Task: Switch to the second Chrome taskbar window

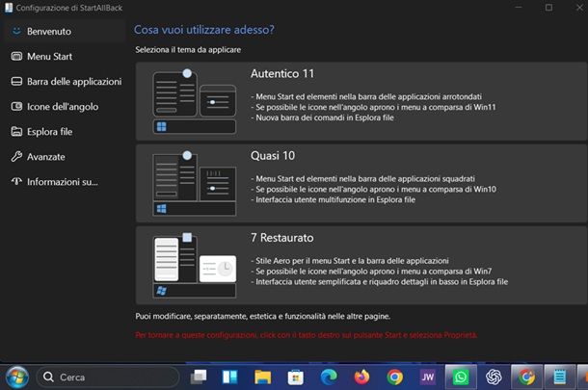Action: [527, 377]
